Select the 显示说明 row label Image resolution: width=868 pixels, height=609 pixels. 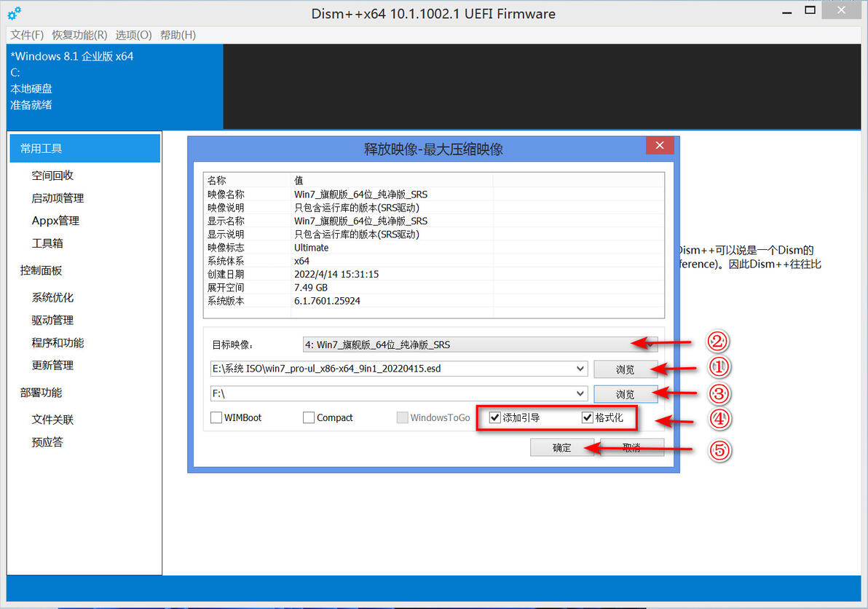pyautogui.click(x=226, y=234)
